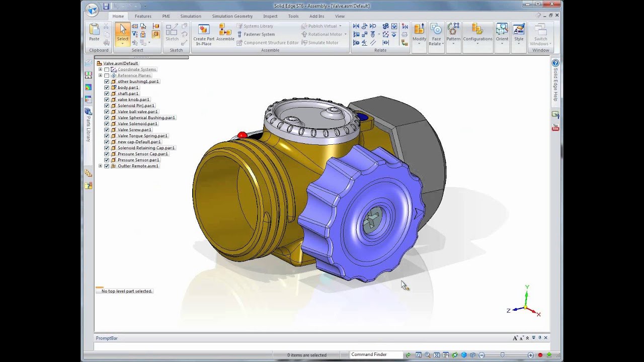The width and height of the screenshot is (644, 362).
Task: Open the Select button dropdown arrow
Action: point(122,44)
